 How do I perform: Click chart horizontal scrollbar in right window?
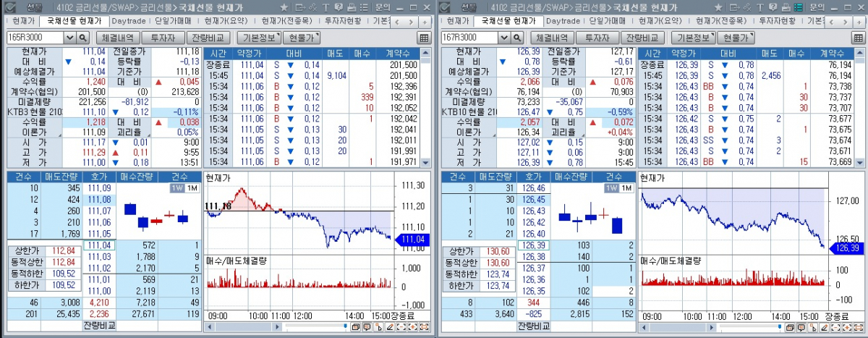point(678,327)
